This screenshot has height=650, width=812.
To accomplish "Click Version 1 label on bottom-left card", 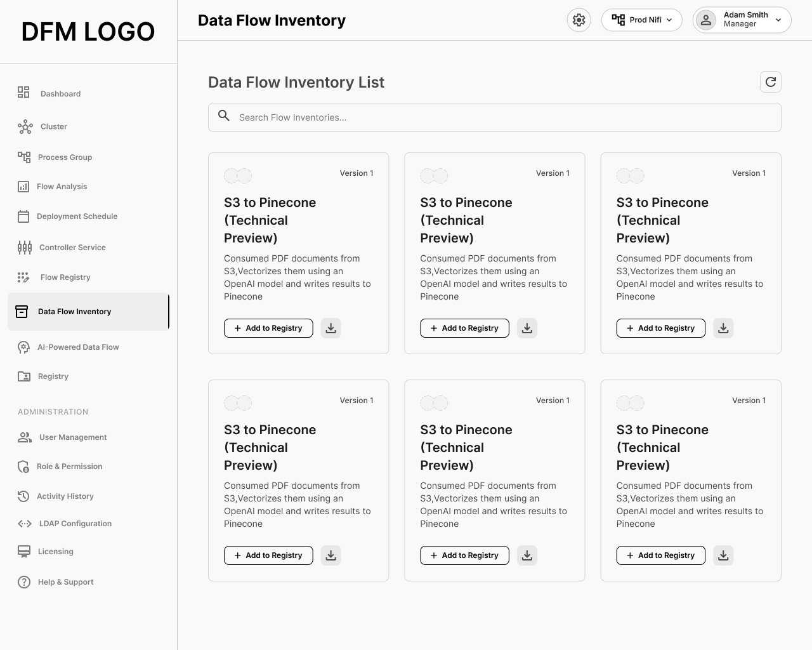I will click(x=357, y=401).
